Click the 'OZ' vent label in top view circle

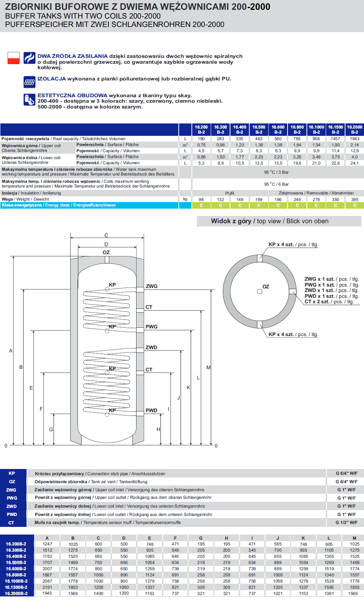point(266,287)
